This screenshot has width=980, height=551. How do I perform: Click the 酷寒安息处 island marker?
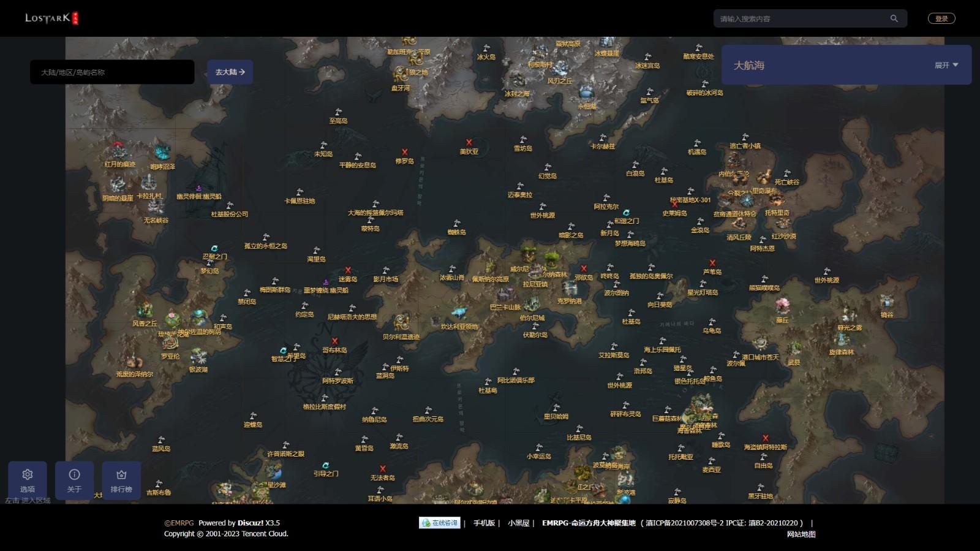[x=698, y=48]
